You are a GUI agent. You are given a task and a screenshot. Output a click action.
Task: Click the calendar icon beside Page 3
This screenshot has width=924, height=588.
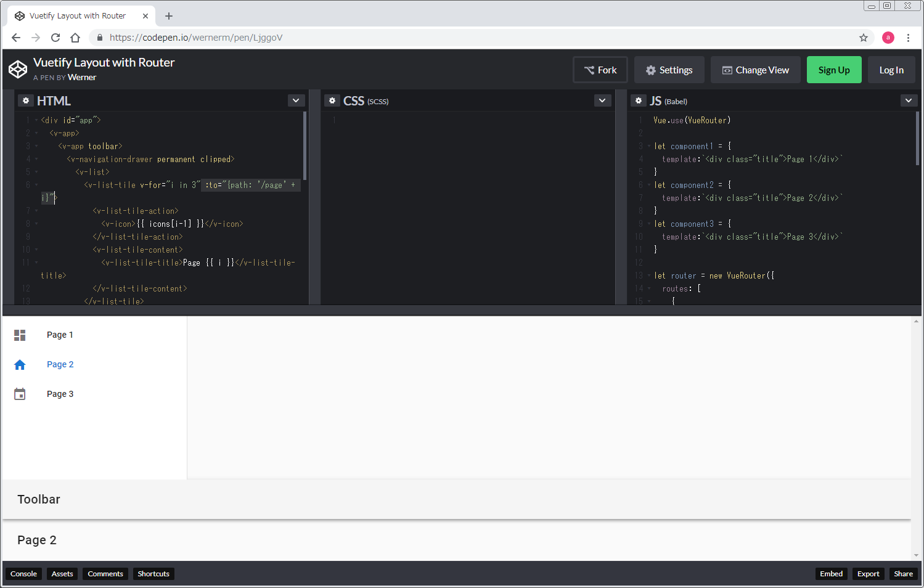click(20, 394)
